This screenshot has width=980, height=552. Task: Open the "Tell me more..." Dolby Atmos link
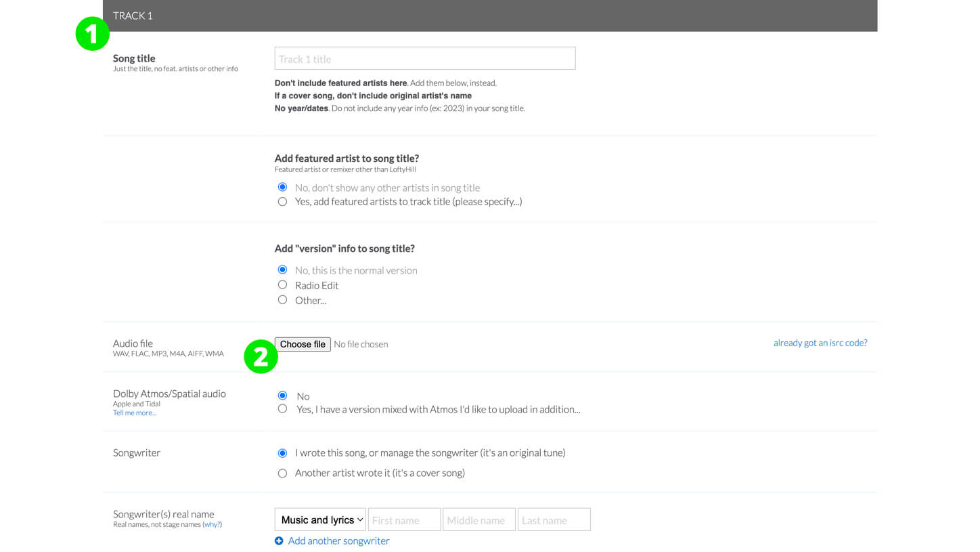tap(135, 412)
